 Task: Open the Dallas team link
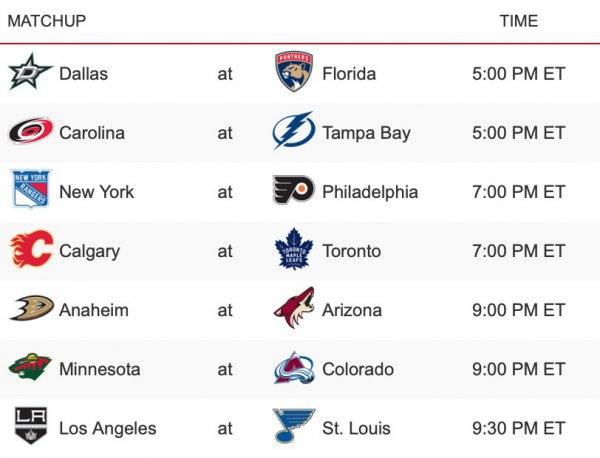[x=83, y=73]
